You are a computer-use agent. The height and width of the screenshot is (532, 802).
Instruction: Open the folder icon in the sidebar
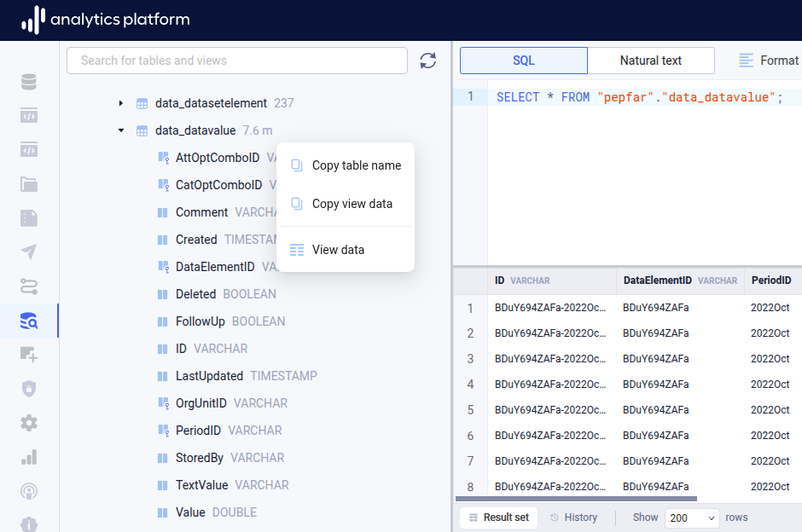point(28,184)
